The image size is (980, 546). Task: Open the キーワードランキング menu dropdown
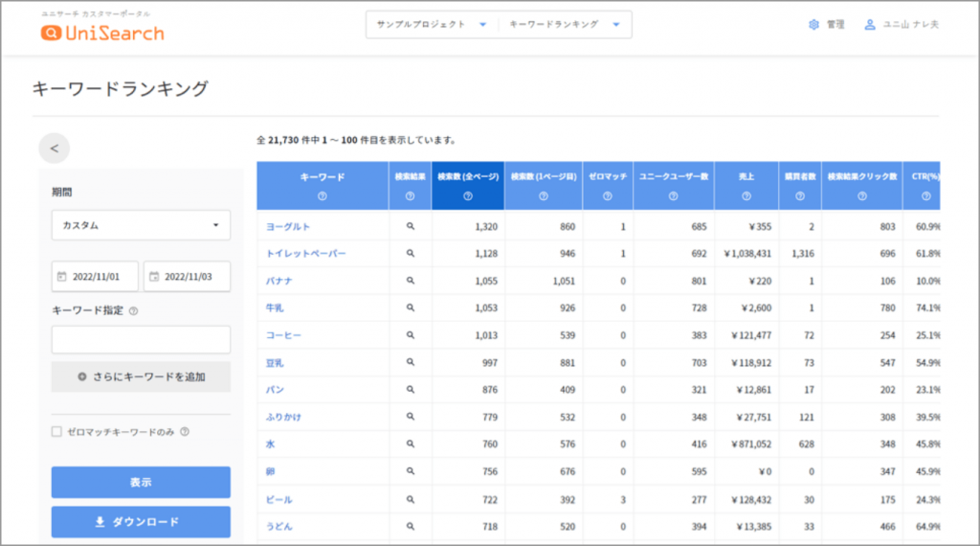(565, 25)
